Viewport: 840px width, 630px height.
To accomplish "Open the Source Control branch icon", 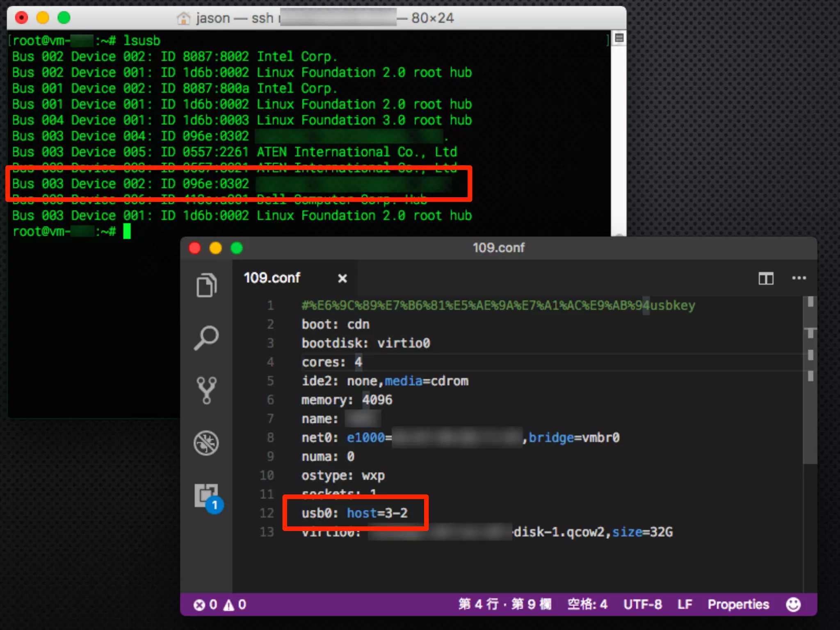I will (206, 390).
